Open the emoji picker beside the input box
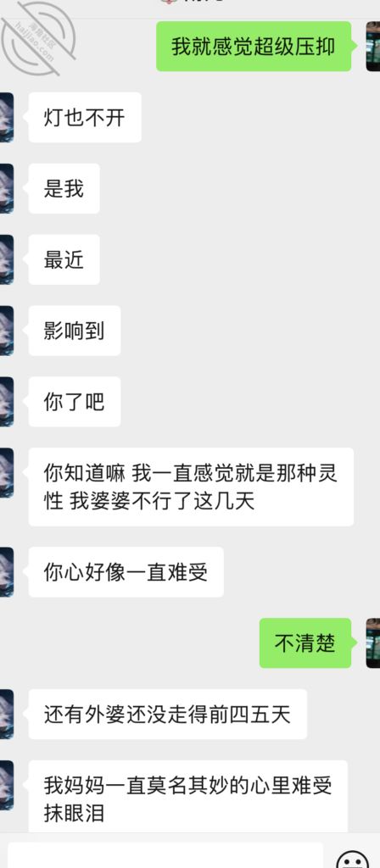This screenshot has width=380, height=868. [352, 860]
